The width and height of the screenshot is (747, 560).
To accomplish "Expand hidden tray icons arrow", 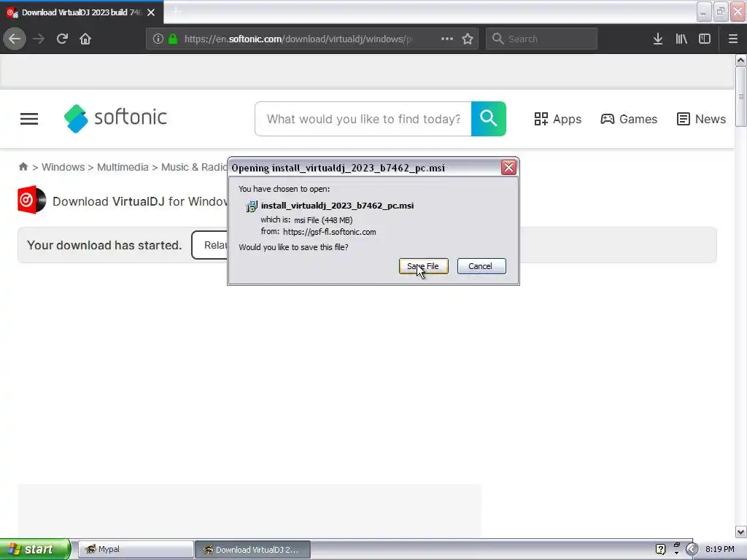I will tap(692, 549).
